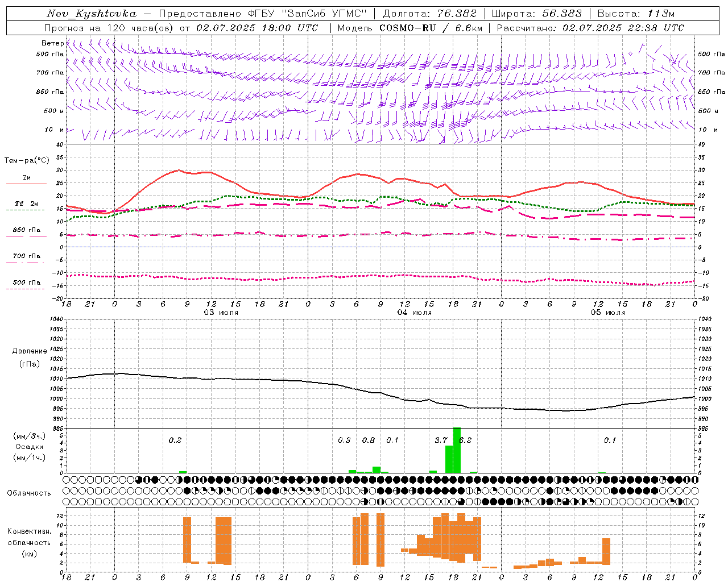Click '850 гПа' in the temperature legend

pyautogui.click(x=26, y=230)
